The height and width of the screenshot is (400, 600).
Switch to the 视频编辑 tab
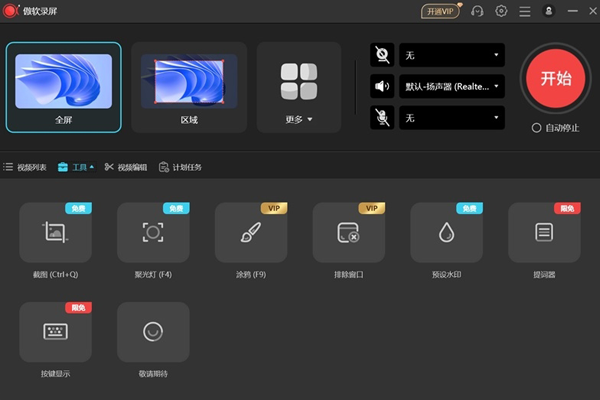coord(126,167)
